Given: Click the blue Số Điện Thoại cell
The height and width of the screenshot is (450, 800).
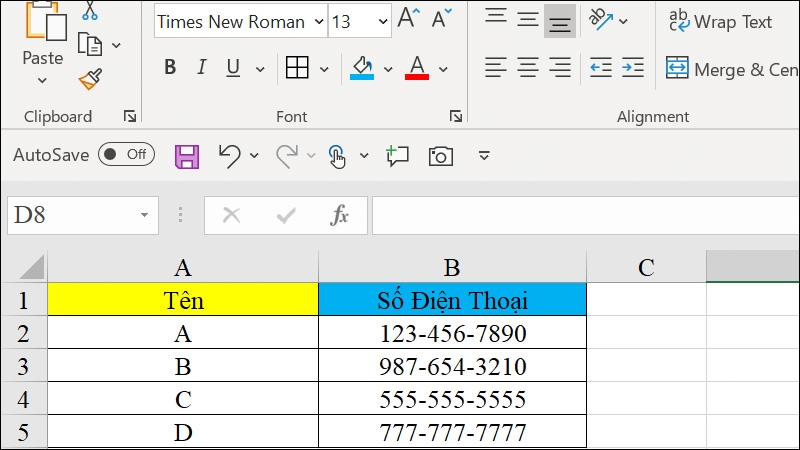Looking at the screenshot, I should click(x=452, y=299).
